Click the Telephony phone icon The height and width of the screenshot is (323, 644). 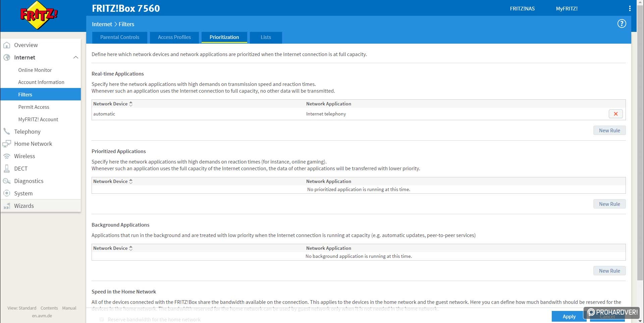[7, 131]
